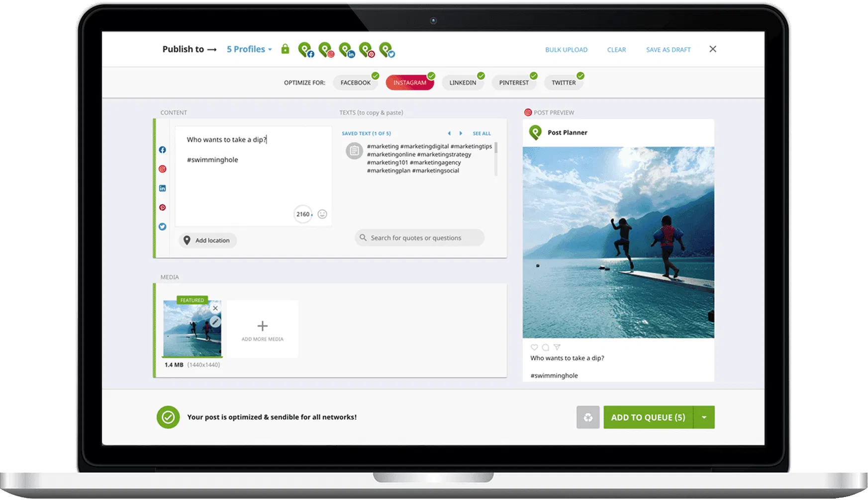Expand the 5 Profiles dropdown

pos(249,49)
